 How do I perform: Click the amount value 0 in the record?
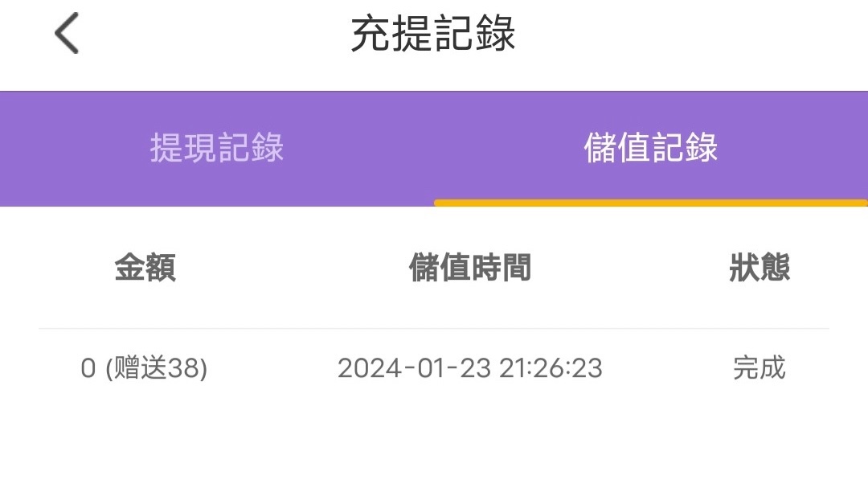pos(88,368)
